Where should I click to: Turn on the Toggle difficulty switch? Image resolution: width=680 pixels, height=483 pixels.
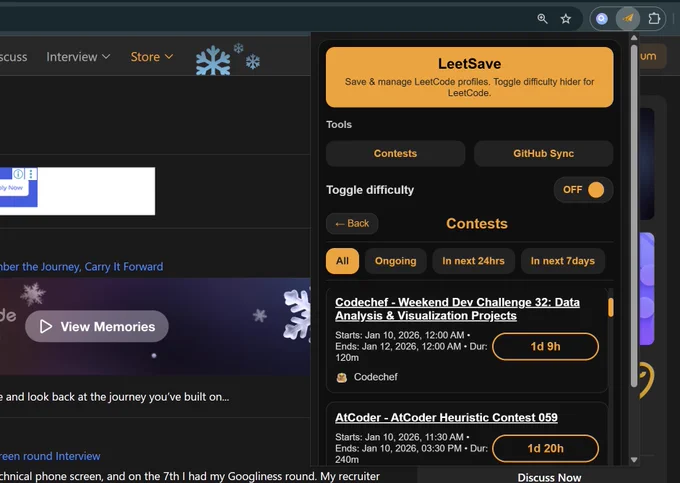[583, 190]
